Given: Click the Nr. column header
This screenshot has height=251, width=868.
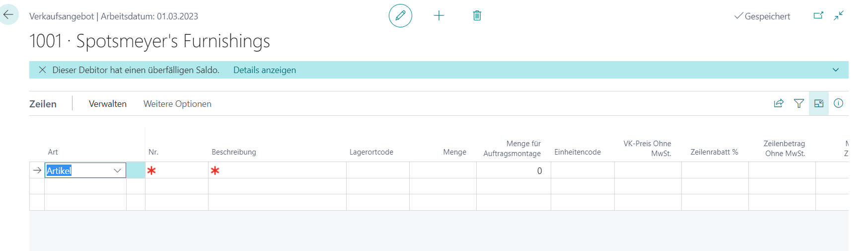Looking at the screenshot, I should pos(153,152).
